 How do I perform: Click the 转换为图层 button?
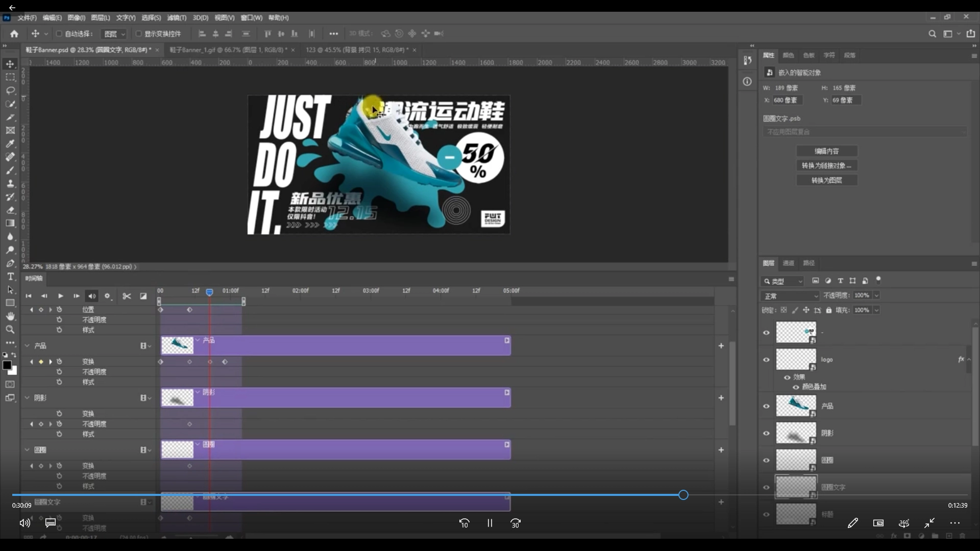click(826, 180)
